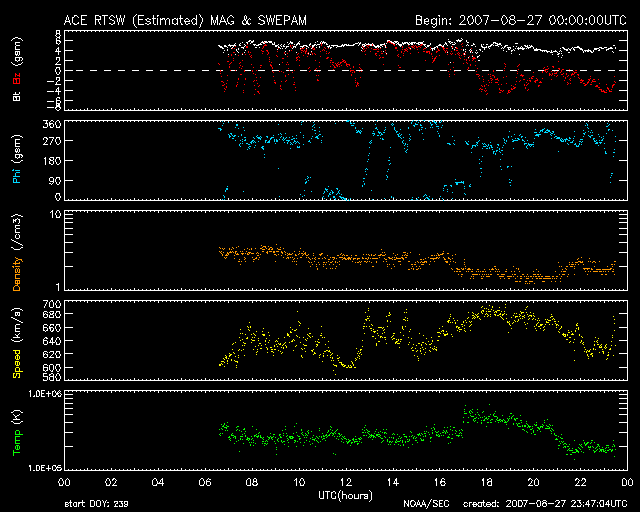The image size is (640, 512).
Task: Click the '640' tick label on Speed axis
Action: tap(52, 341)
